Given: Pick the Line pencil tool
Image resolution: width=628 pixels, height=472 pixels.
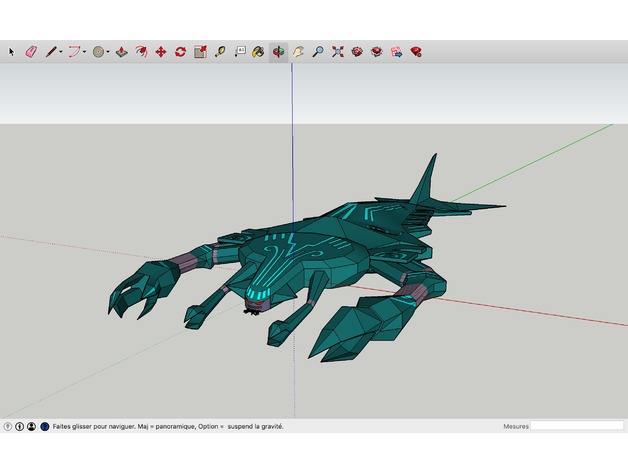Looking at the screenshot, I should tap(50, 51).
